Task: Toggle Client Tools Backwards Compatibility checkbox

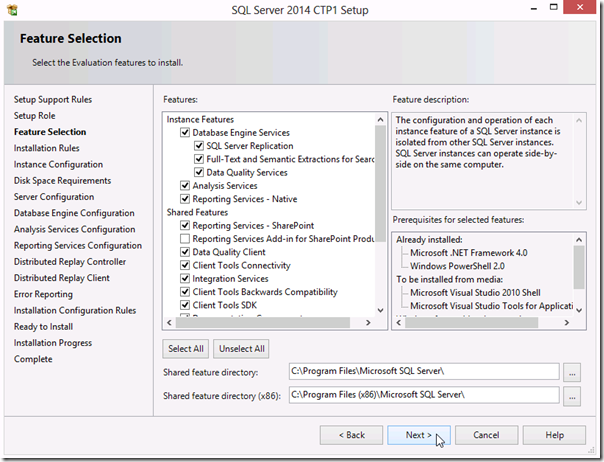Action: pos(185,292)
